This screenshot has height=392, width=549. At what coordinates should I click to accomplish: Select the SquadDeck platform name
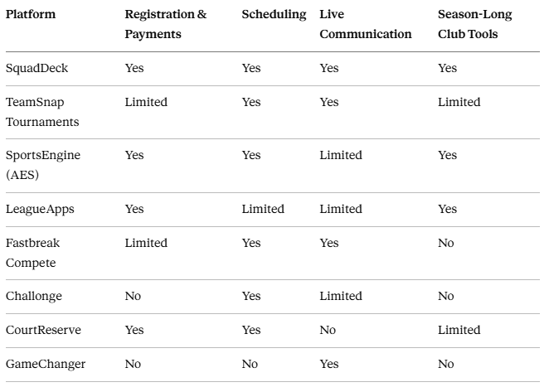click(x=36, y=68)
